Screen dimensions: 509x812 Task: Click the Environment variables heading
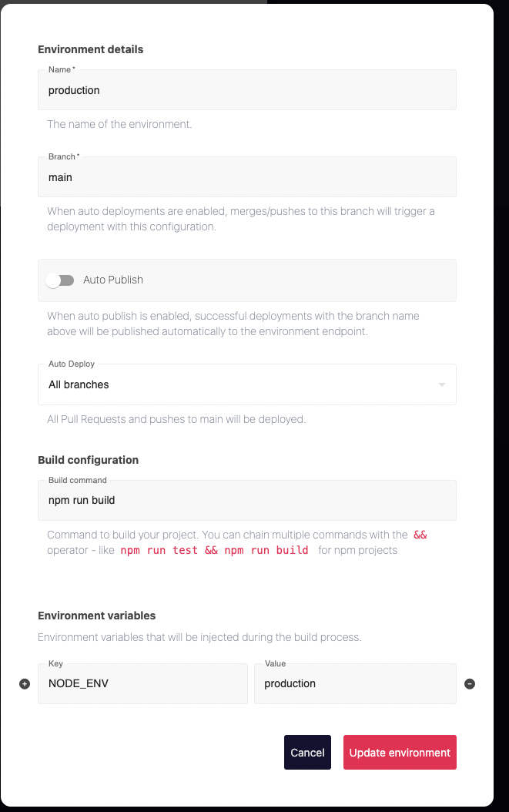click(x=96, y=615)
